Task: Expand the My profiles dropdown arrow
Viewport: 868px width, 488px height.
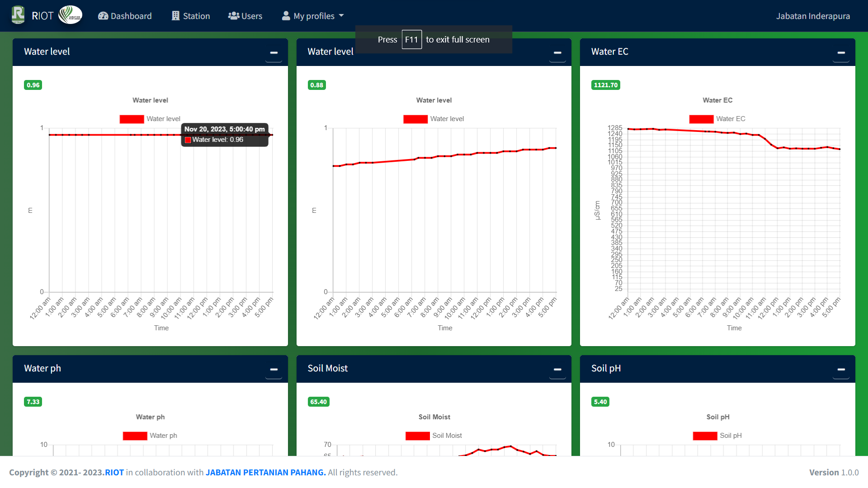Action: pos(341,16)
